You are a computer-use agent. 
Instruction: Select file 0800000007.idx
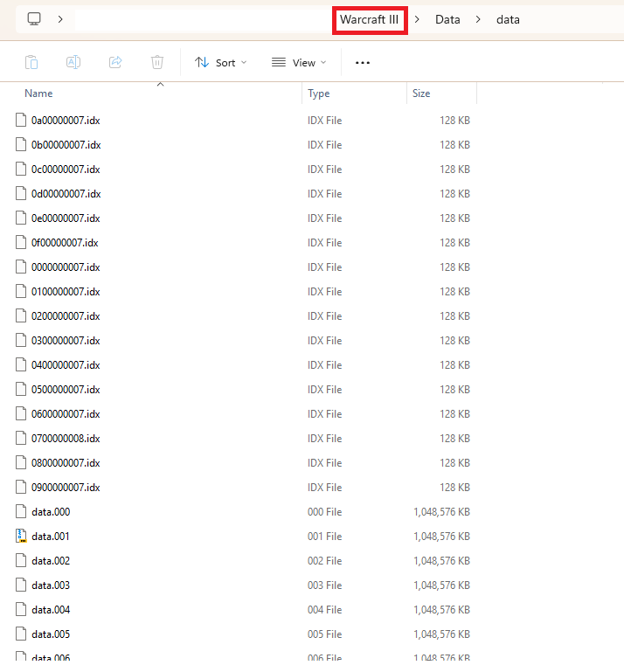(x=66, y=462)
